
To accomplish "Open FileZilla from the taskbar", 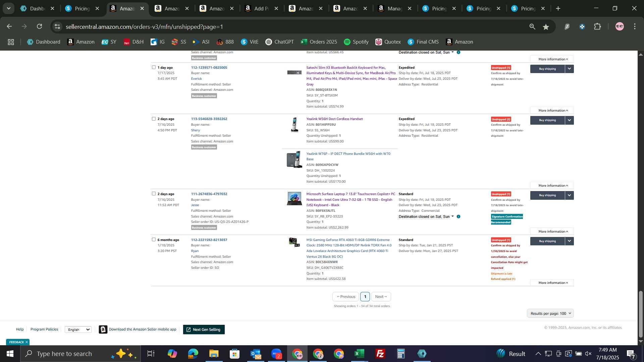I will pos(380,354).
